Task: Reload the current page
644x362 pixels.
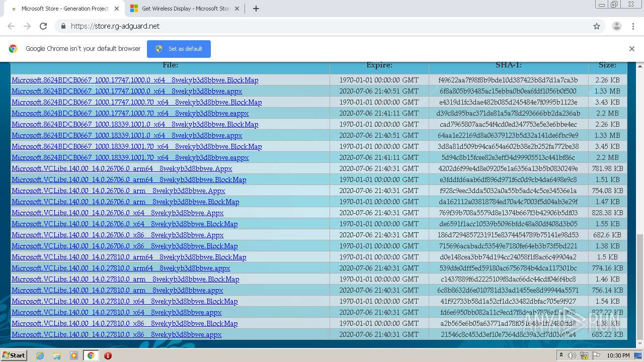Action: tap(43, 26)
